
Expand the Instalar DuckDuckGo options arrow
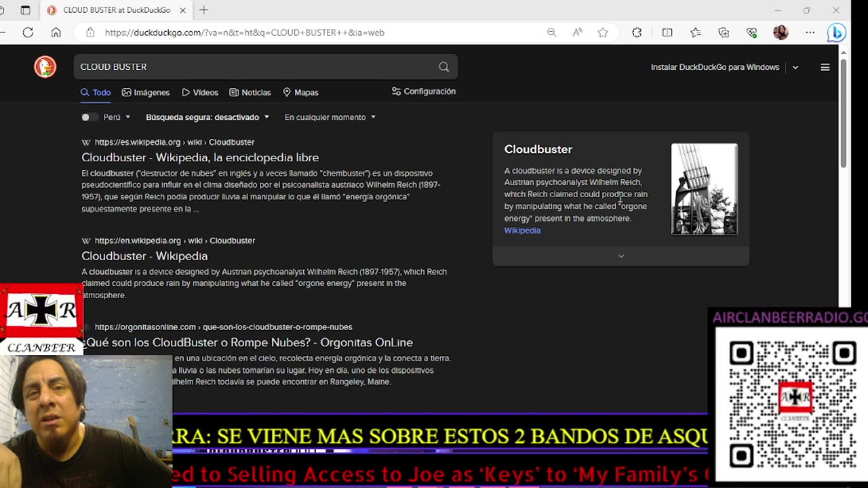795,67
